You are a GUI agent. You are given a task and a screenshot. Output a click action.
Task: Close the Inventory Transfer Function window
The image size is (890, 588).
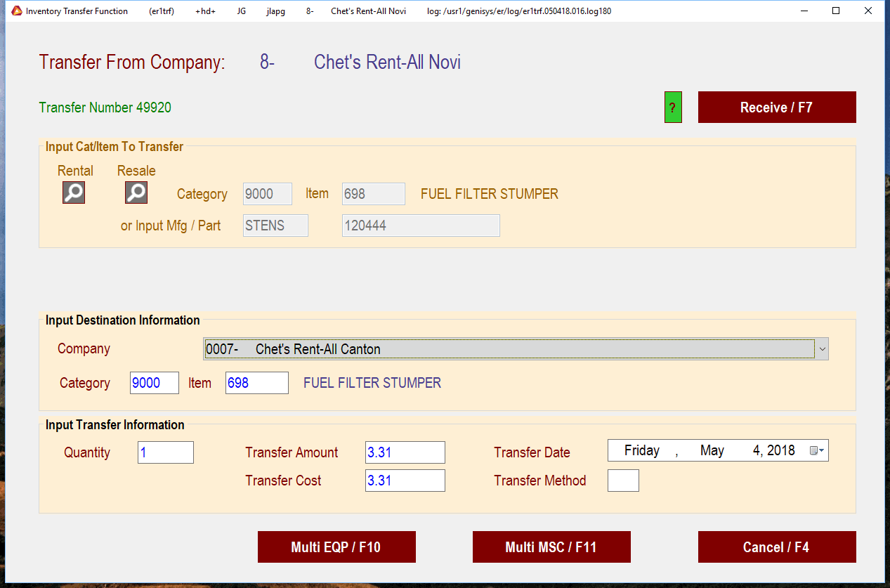pyautogui.click(x=868, y=11)
